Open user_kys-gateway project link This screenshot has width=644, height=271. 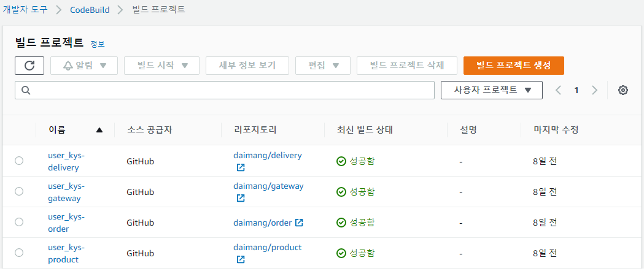coord(66,192)
